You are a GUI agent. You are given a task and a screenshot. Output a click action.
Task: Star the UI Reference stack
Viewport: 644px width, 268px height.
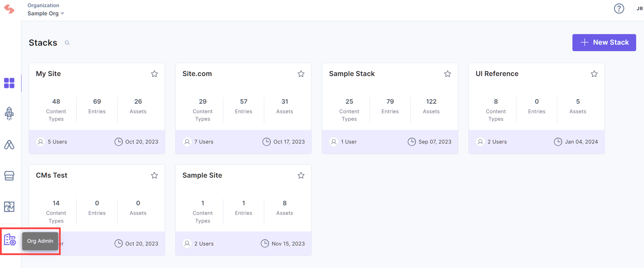(x=594, y=74)
